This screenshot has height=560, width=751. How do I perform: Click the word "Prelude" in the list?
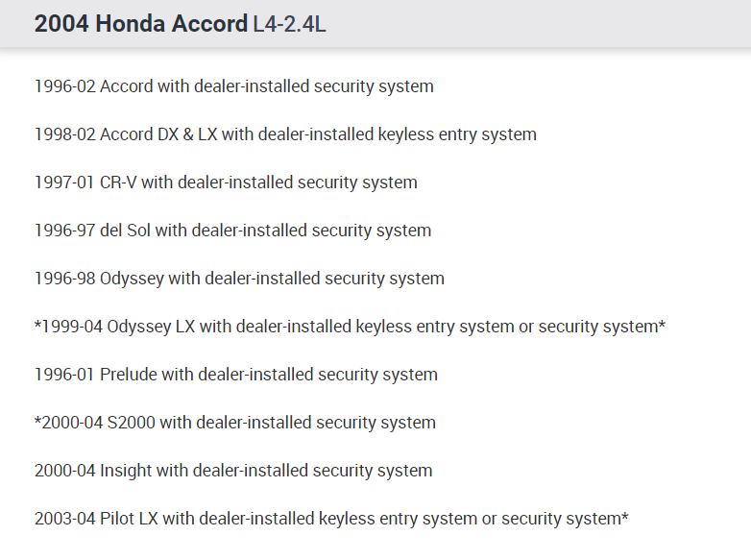[x=129, y=375]
